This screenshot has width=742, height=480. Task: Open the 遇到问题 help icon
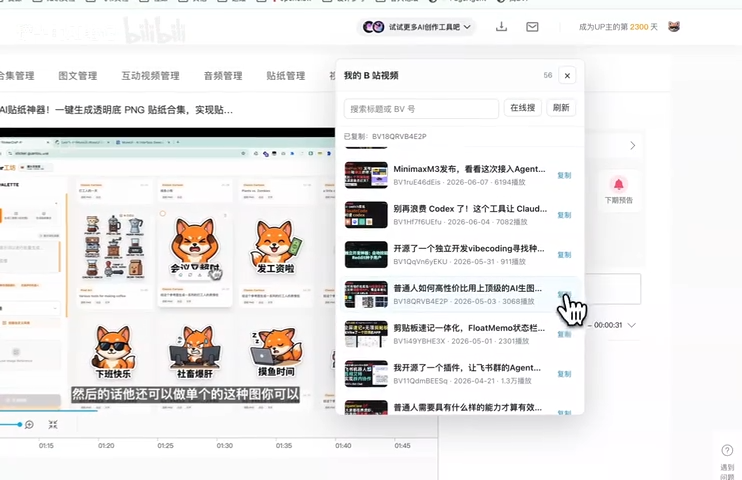click(x=727, y=450)
